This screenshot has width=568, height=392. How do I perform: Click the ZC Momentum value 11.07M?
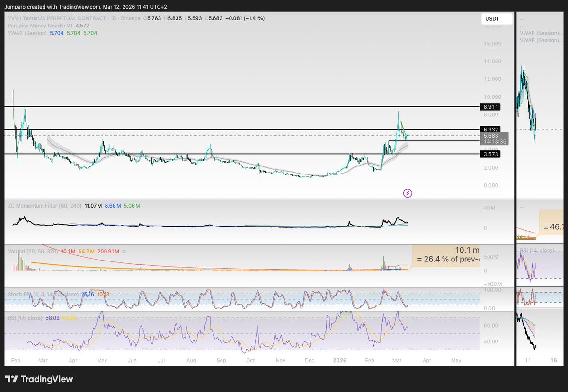click(93, 206)
